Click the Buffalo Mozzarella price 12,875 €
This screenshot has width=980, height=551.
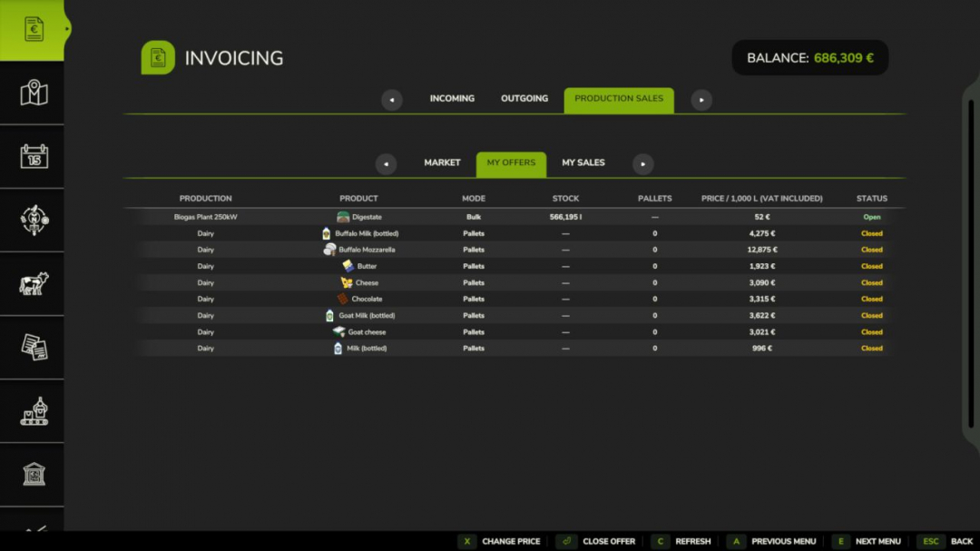point(762,250)
